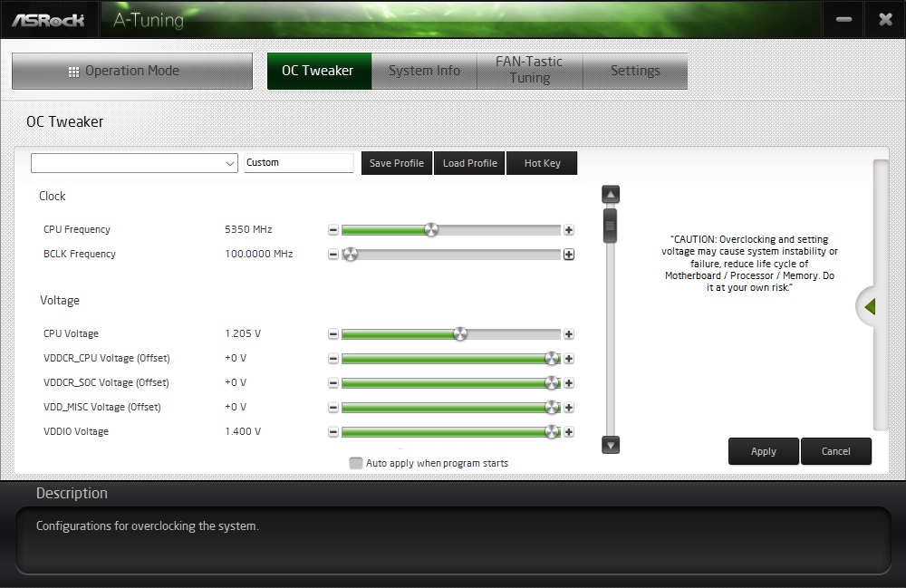
Task: Click the VDDCR_CPU Voltage slider handle
Action: [x=553, y=359]
